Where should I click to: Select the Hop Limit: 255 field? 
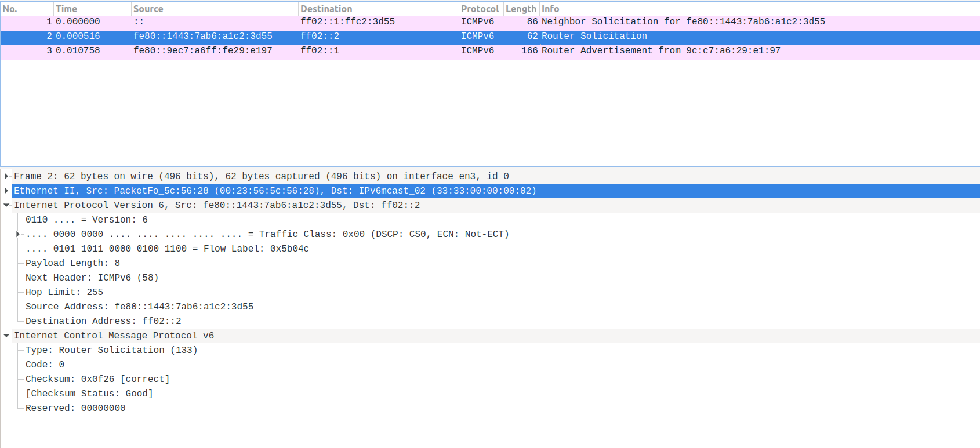pos(64,292)
